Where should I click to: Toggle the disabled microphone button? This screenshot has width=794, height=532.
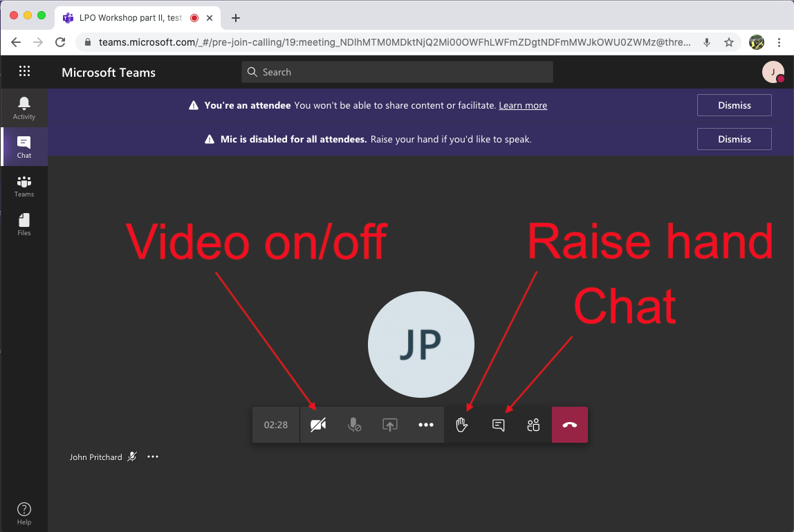[x=354, y=425]
